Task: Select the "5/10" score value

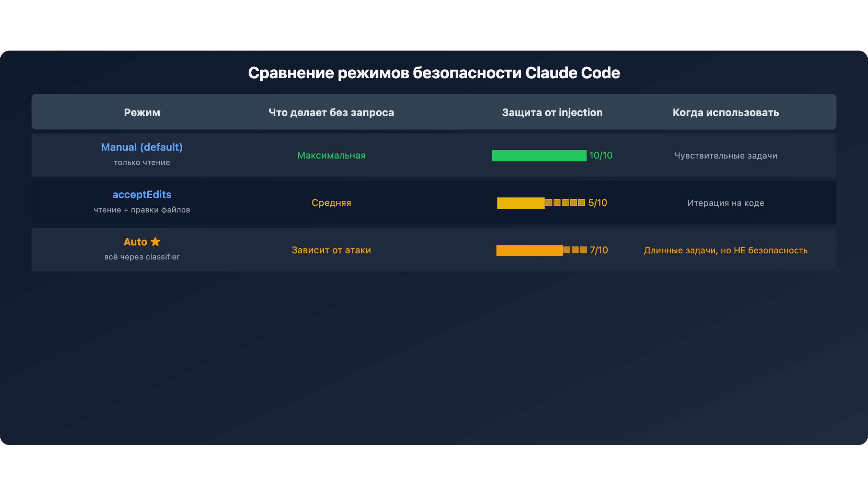Action: [598, 203]
